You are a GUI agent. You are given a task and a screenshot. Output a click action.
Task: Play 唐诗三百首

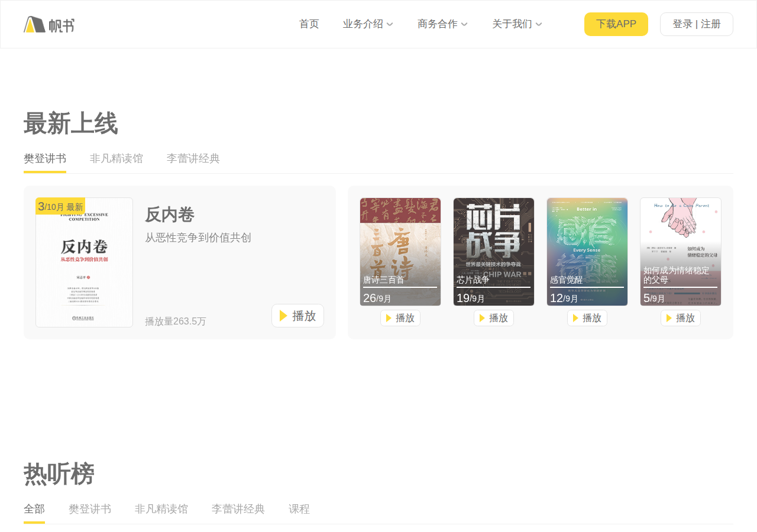400,318
